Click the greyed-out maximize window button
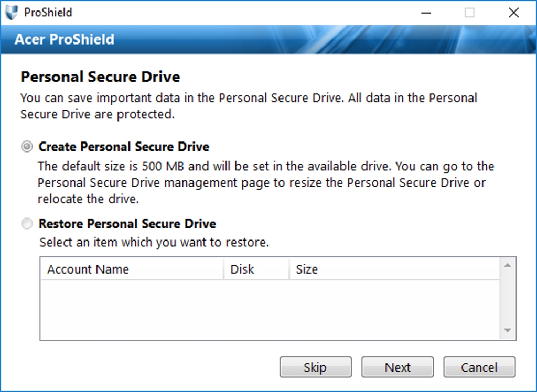This screenshot has height=392, width=537. pos(469,12)
